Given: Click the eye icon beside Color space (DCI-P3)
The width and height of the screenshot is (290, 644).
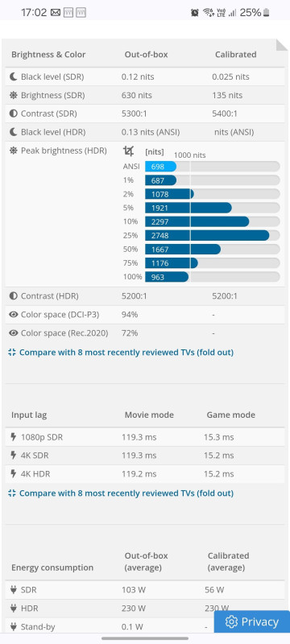Looking at the screenshot, I should [14, 315].
